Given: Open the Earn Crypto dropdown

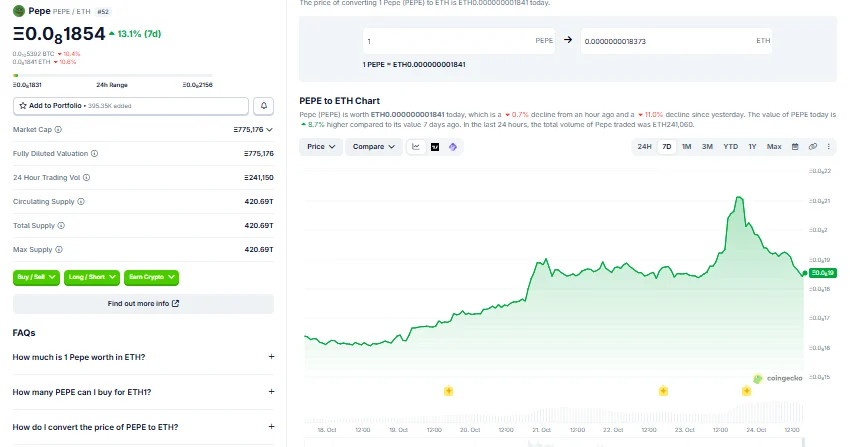Looking at the screenshot, I should (151, 277).
